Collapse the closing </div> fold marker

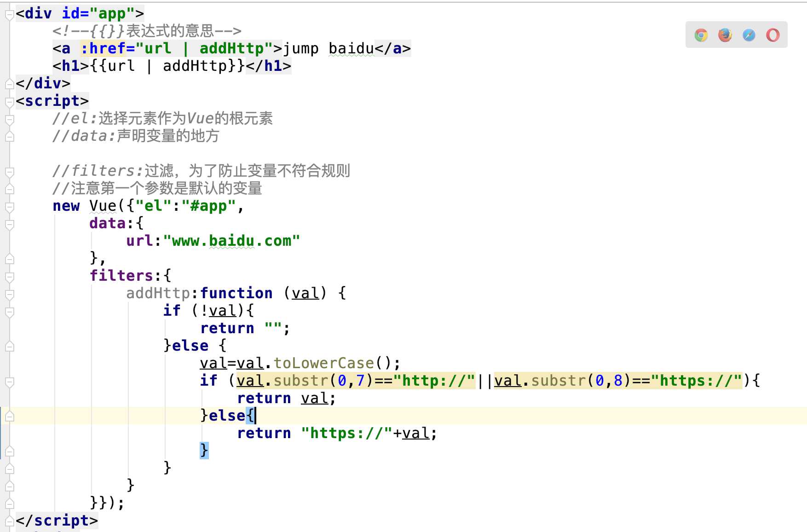[9, 84]
